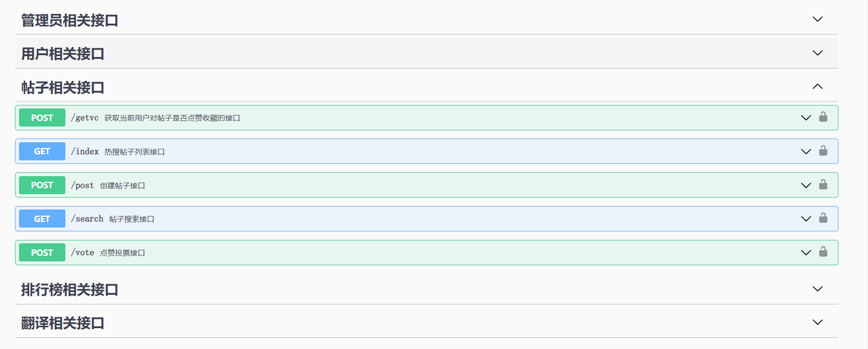The height and width of the screenshot is (349, 868).
Task: Select the 翻译相关接口 tag heading
Action: pyautogui.click(x=63, y=323)
